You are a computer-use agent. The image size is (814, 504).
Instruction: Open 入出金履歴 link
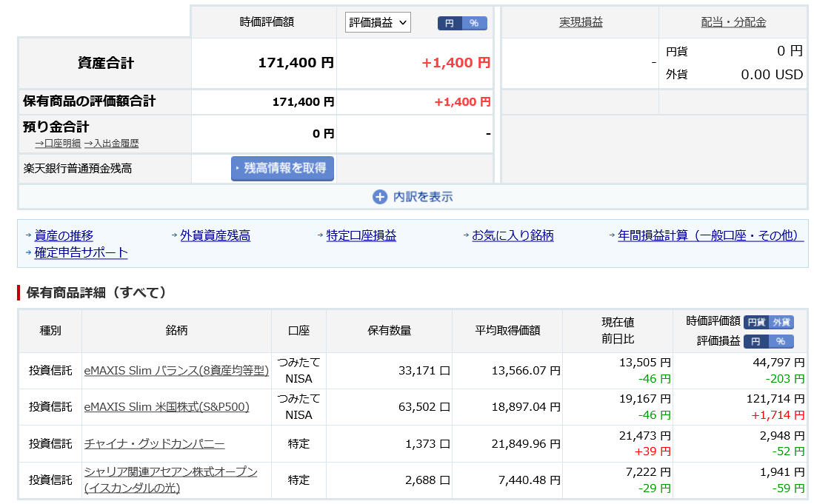pos(111,144)
